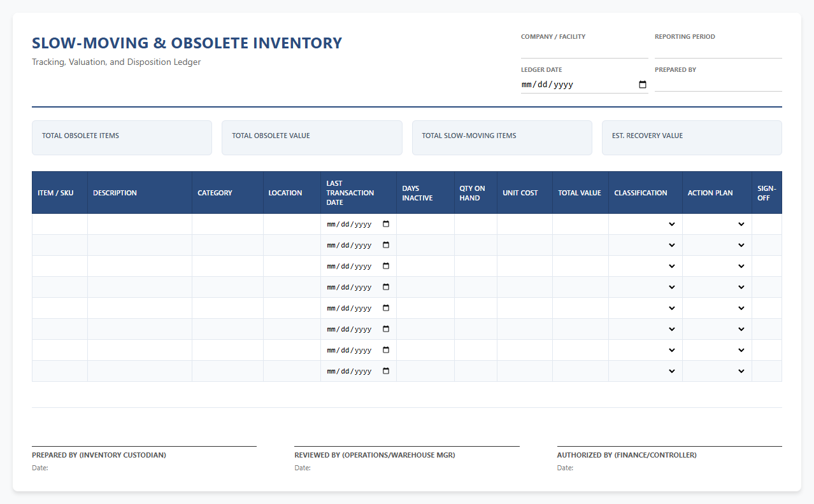Click the Total Obsolete Items summary card
The width and height of the screenshot is (814, 504).
[x=122, y=137]
